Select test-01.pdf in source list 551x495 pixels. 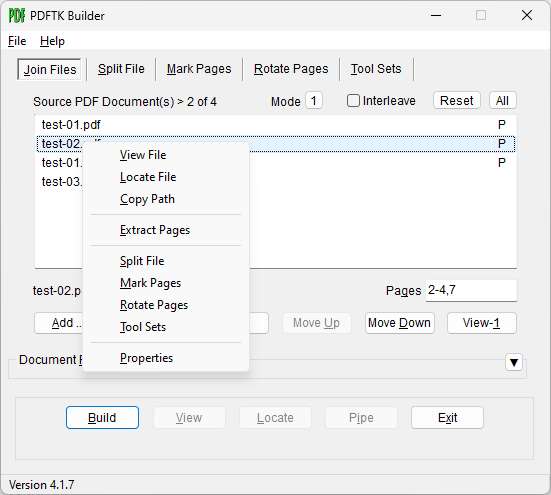(276, 125)
